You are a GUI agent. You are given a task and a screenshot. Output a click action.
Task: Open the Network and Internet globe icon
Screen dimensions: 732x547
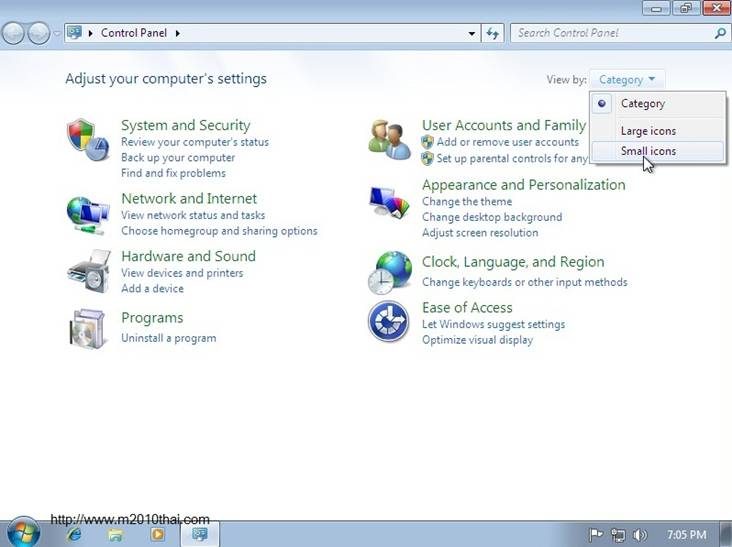pyautogui.click(x=88, y=215)
